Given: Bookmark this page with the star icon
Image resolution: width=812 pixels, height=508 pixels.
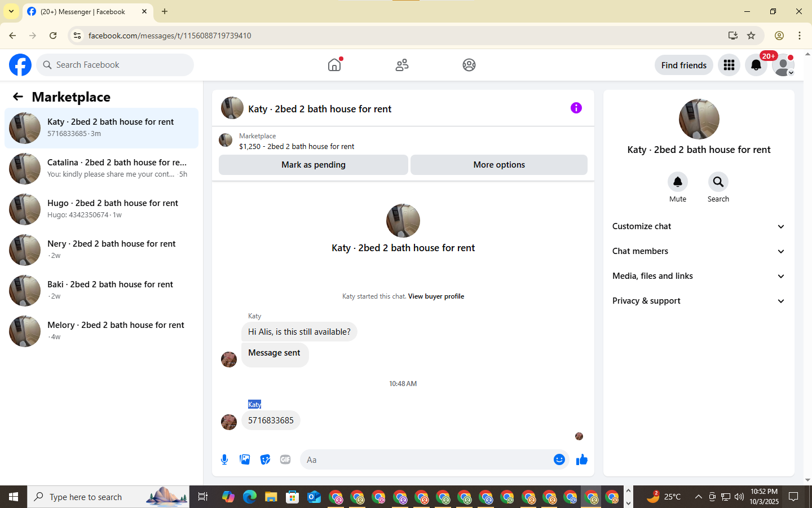Looking at the screenshot, I should [x=751, y=36].
